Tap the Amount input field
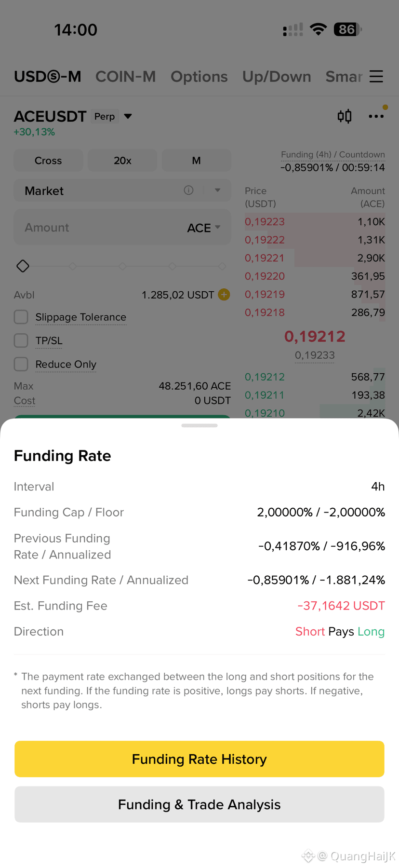 [x=122, y=227]
